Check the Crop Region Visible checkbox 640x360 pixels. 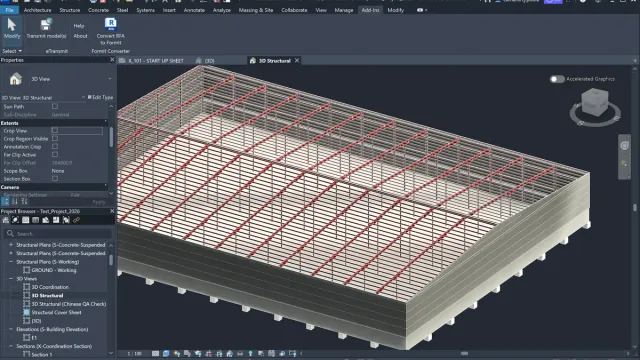[x=55, y=138]
